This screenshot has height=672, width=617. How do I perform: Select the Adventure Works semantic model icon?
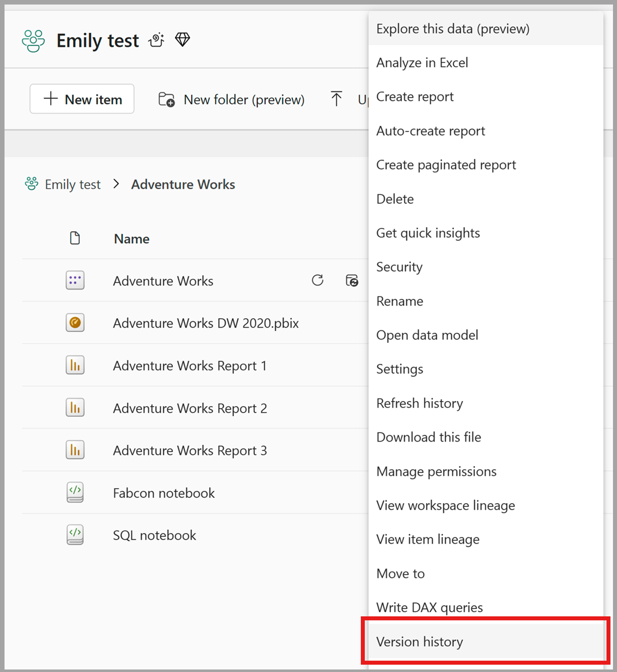[x=74, y=280]
